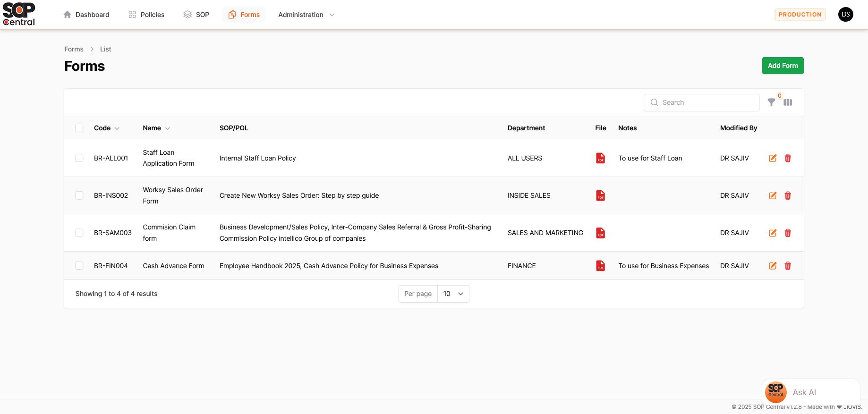Tick the BR-SAM003 row checkbox
The width and height of the screenshot is (868, 414).
(79, 233)
